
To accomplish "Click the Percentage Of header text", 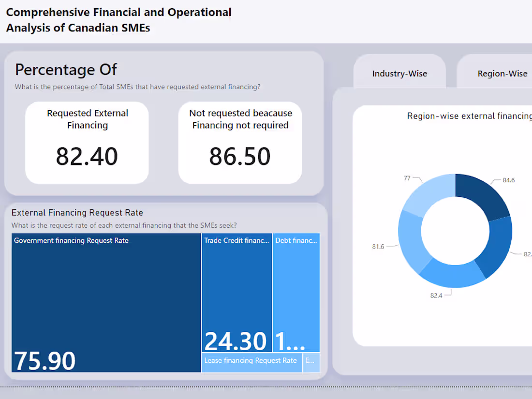I will pyautogui.click(x=66, y=70).
